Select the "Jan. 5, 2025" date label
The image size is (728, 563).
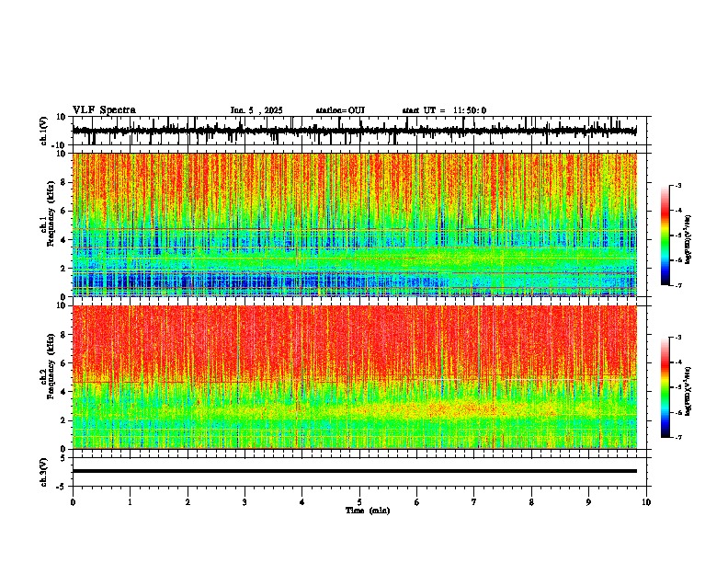click(256, 110)
